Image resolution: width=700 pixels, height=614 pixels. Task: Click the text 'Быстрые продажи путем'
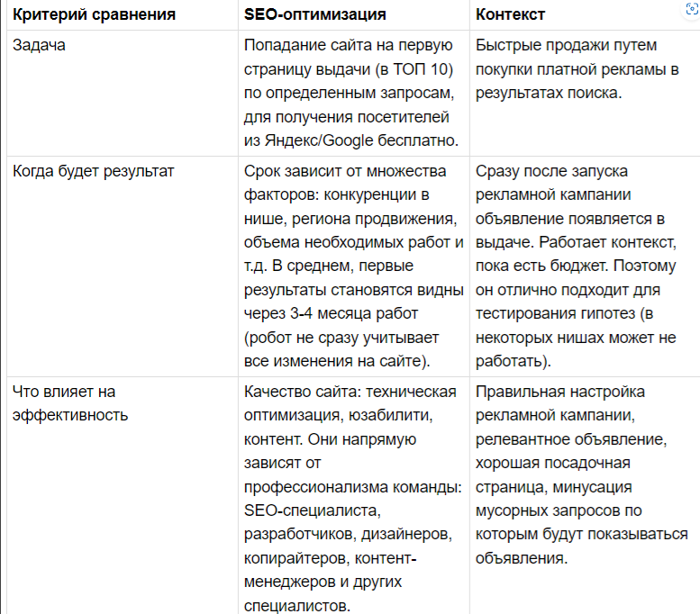(566, 46)
